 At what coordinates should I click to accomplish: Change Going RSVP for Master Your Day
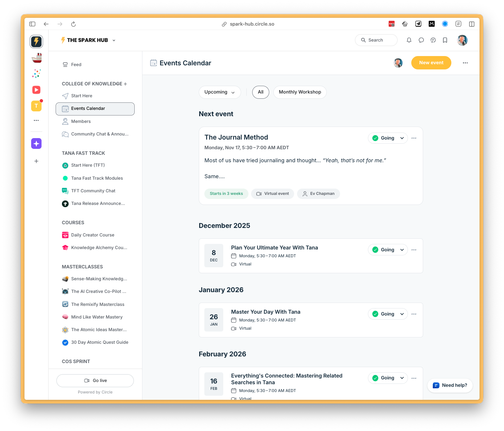click(x=388, y=314)
